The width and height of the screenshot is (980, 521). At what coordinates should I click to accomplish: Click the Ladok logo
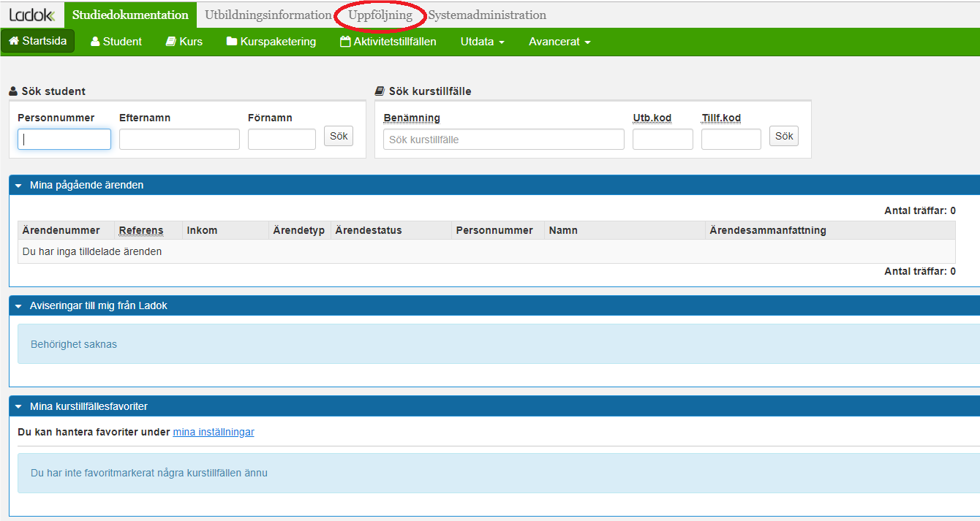point(31,15)
